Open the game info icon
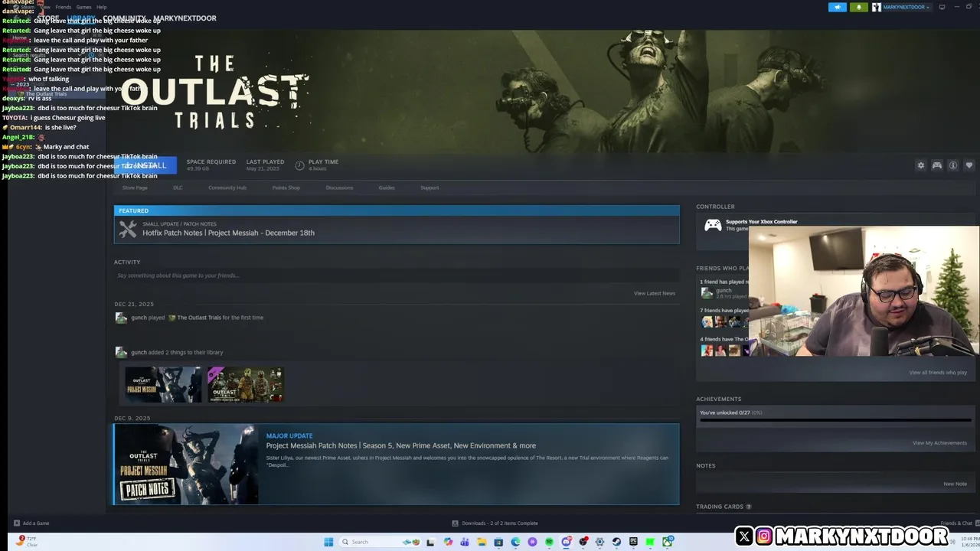 [x=953, y=165]
